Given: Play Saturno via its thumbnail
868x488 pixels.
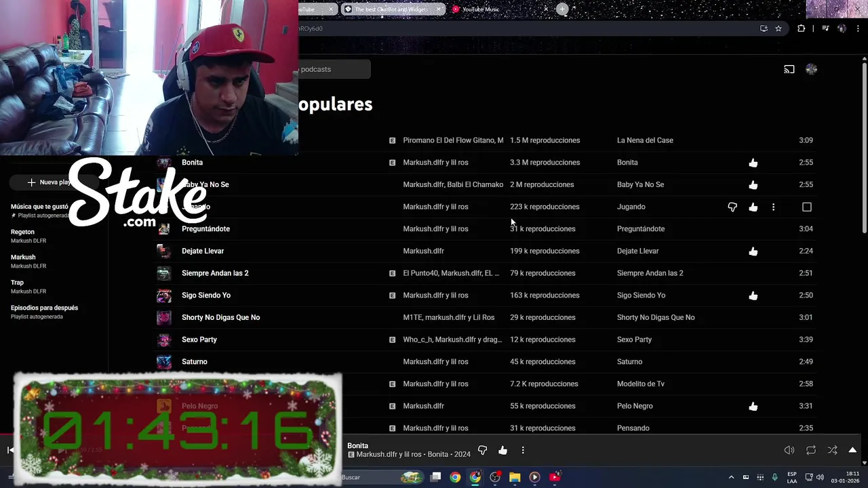Looking at the screenshot, I should pyautogui.click(x=164, y=362).
